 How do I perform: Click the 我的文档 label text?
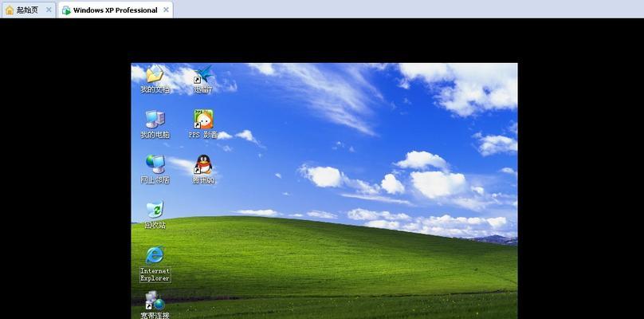pos(155,89)
